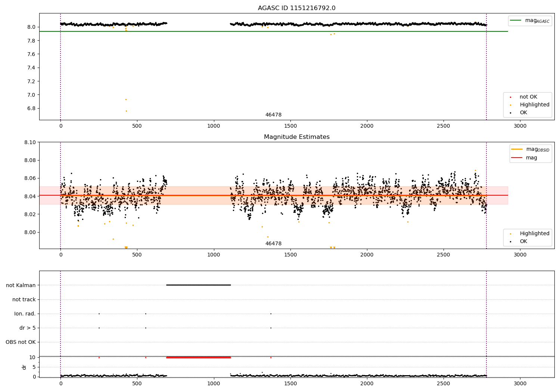The image size is (560, 392).
Task: Click the "8.08" y-axis tick label
Action: click(30, 160)
